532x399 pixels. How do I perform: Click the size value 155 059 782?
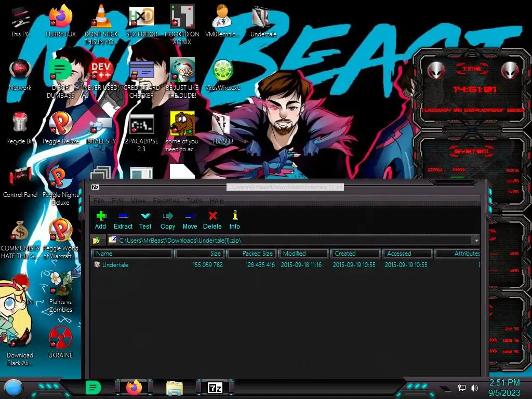click(x=207, y=264)
